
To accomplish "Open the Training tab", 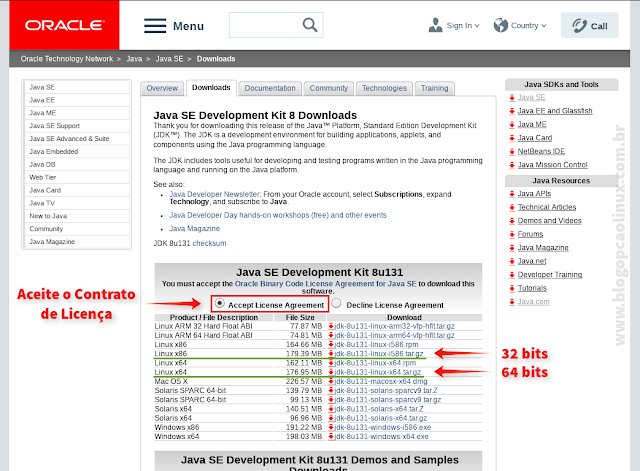I will coord(434,88).
